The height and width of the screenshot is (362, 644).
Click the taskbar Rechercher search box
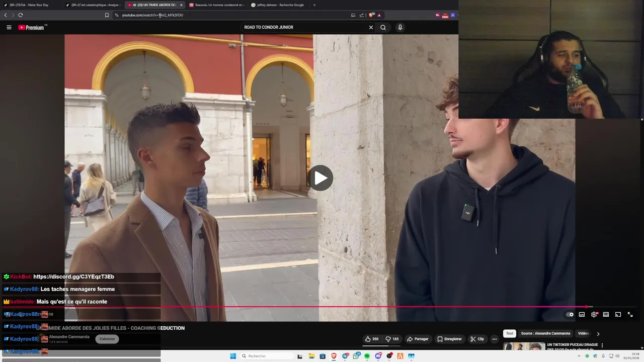tap(267, 356)
